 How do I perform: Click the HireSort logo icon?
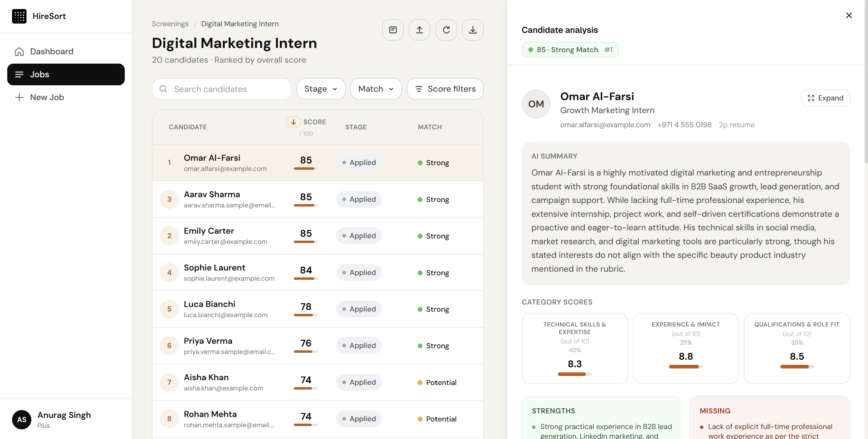pos(19,16)
